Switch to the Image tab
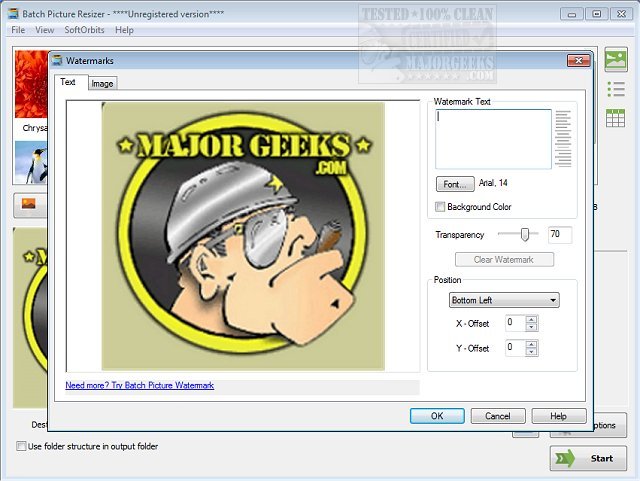Viewport: 640px width, 481px height. (x=102, y=83)
